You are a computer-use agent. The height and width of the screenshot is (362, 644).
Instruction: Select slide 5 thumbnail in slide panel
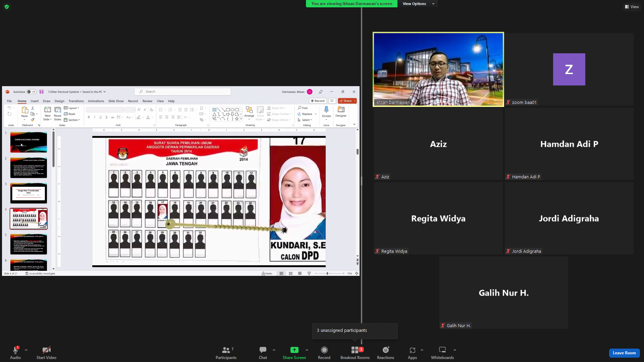[29, 244]
